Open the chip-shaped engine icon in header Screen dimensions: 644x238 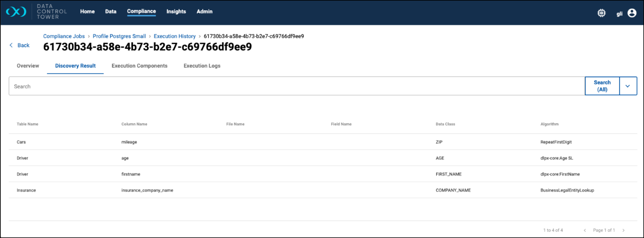point(601,13)
